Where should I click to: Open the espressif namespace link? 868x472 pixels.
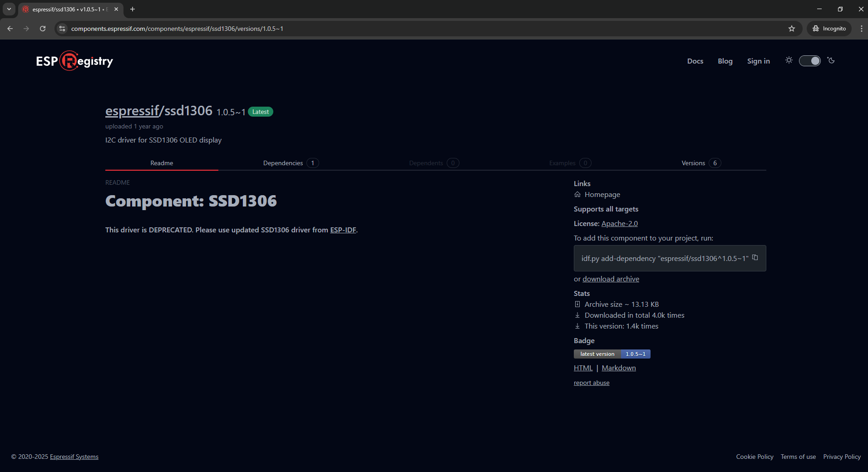(x=132, y=111)
